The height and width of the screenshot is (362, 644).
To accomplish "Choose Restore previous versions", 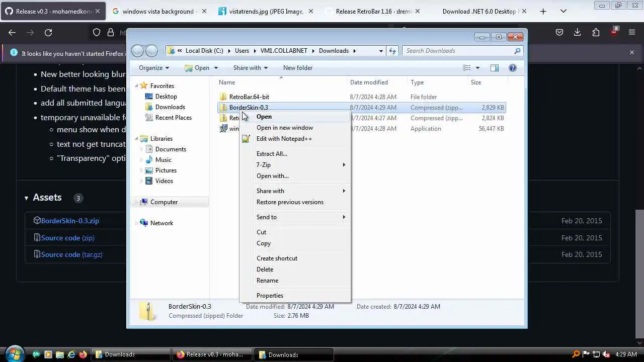I will (295, 202).
